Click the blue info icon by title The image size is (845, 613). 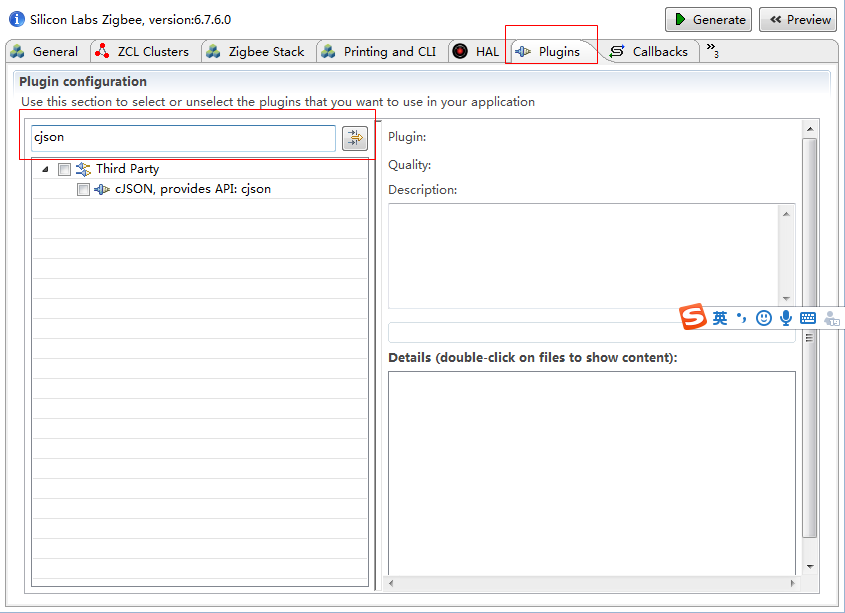coord(17,19)
